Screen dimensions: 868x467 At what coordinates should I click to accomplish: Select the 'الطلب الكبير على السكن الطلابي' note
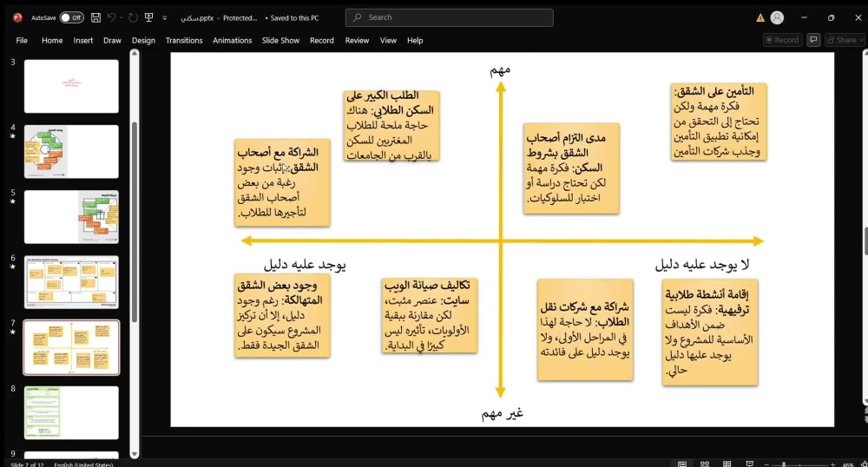391,126
